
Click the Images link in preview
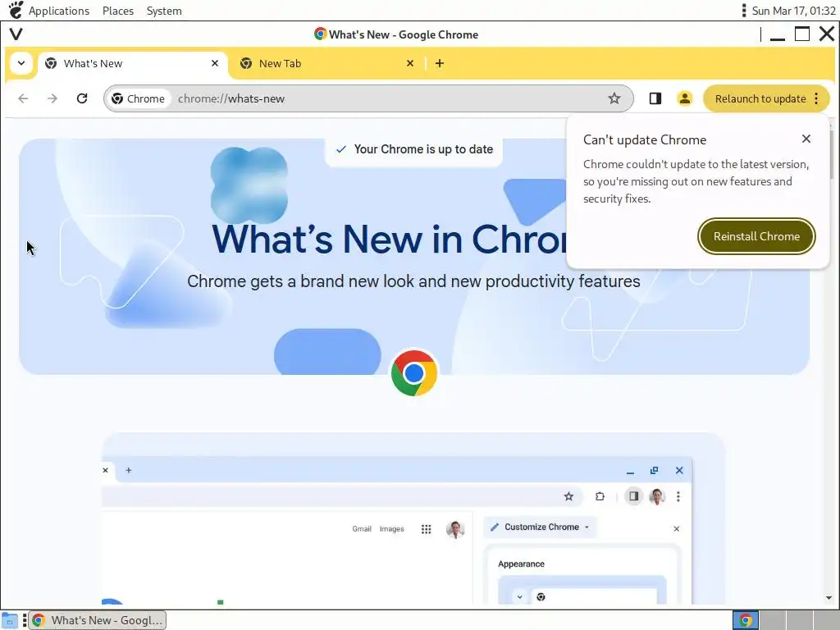(x=391, y=529)
